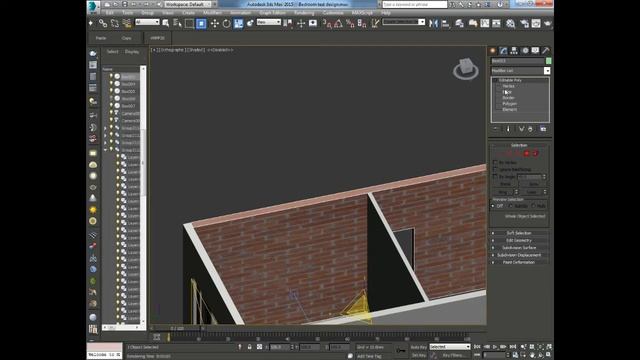Activate the Select Object tool
This screenshot has height=360, width=640.
165,24
